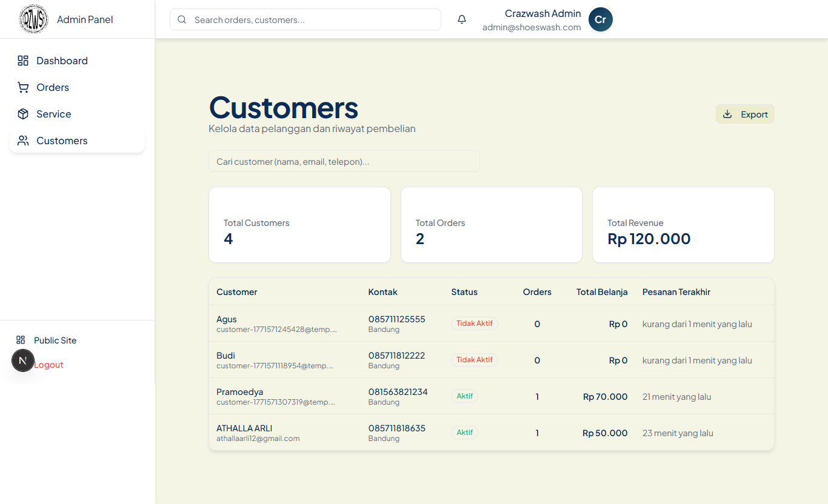Open the Public Site link
The image size is (828, 504).
(x=55, y=340)
